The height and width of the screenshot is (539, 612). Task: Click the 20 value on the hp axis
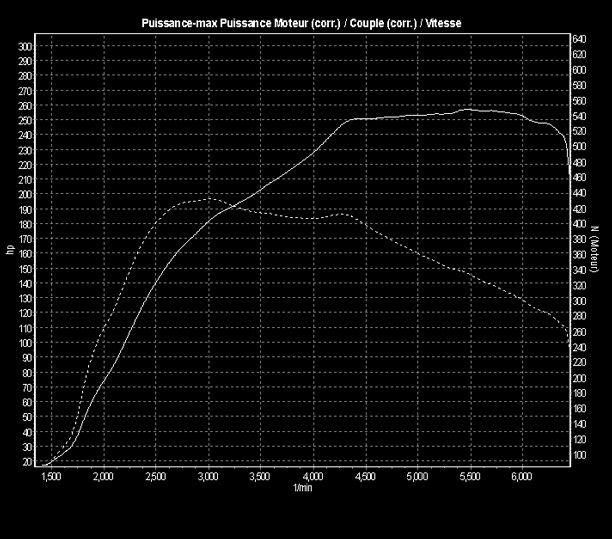[x=26, y=462]
